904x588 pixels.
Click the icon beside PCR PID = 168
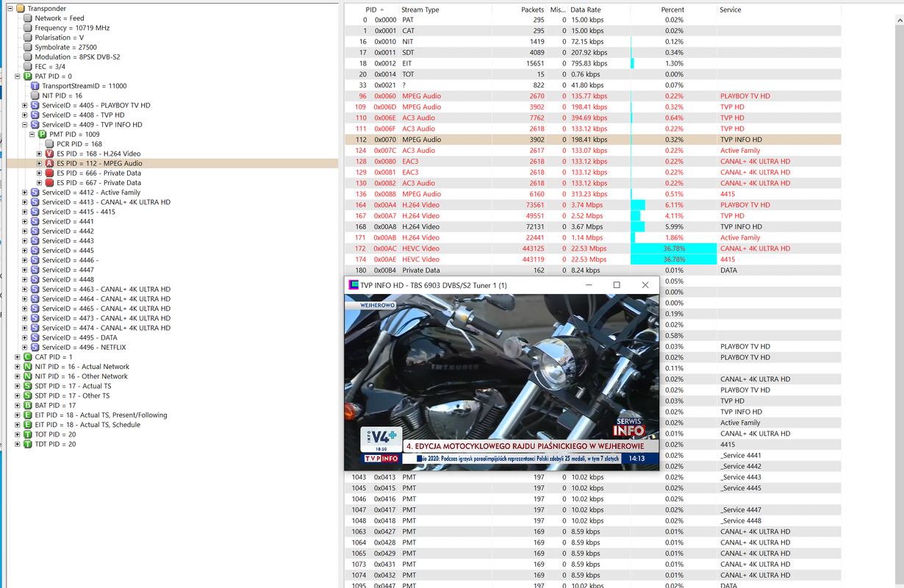click(x=49, y=144)
